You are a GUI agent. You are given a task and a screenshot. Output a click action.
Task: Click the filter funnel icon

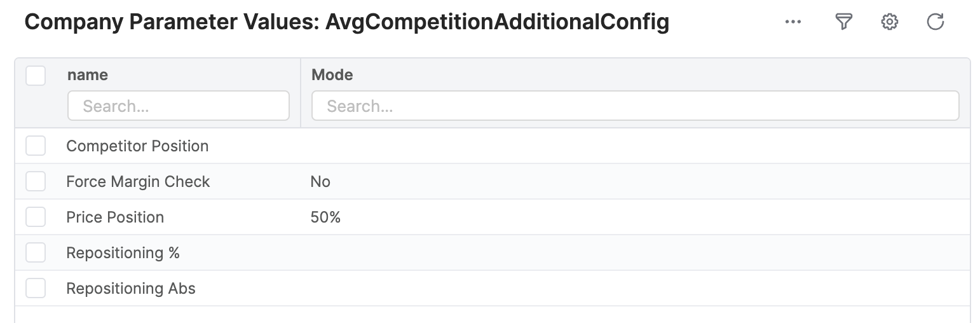(843, 22)
